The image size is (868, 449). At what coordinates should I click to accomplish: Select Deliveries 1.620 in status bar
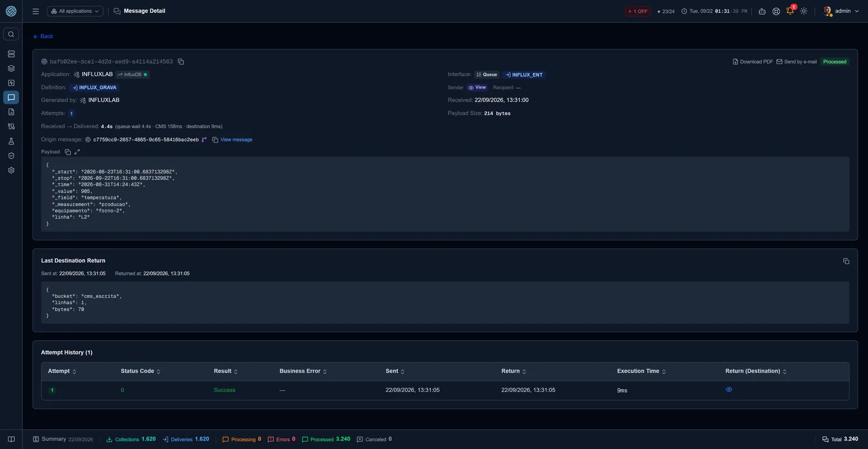pos(186,439)
